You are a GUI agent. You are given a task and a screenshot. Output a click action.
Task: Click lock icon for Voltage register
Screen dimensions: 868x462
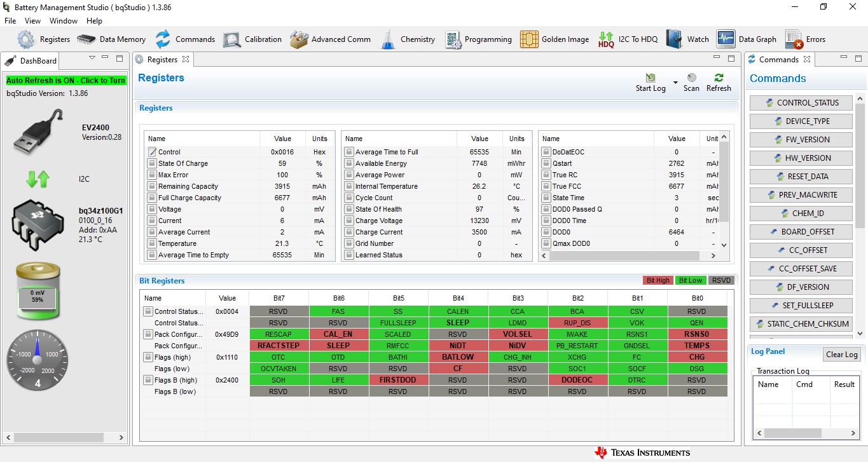[x=152, y=209]
